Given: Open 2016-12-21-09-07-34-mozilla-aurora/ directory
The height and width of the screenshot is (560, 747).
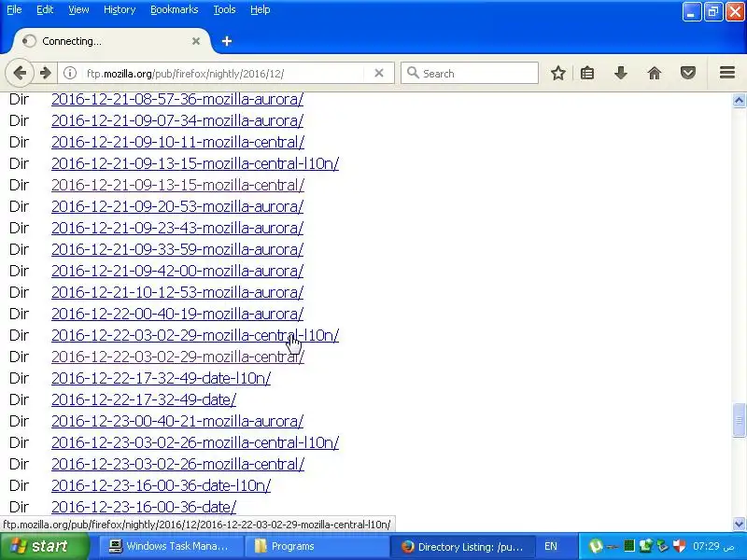Looking at the screenshot, I should coord(177,121).
